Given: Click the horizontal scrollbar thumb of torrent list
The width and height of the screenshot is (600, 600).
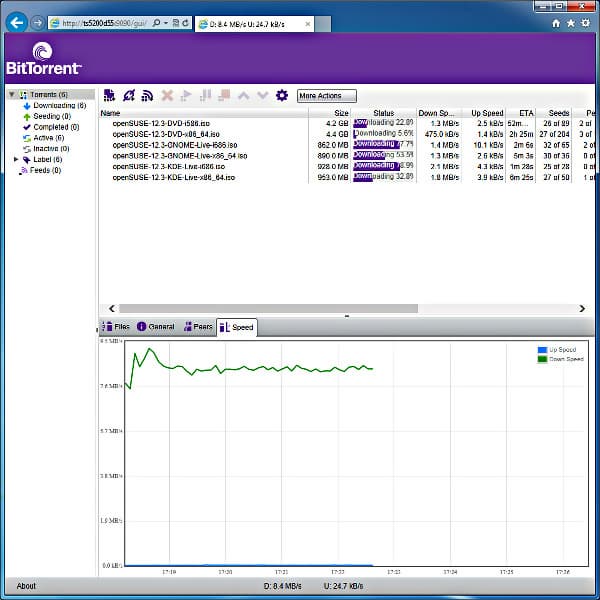Looking at the screenshot, I should pyautogui.click(x=268, y=308).
